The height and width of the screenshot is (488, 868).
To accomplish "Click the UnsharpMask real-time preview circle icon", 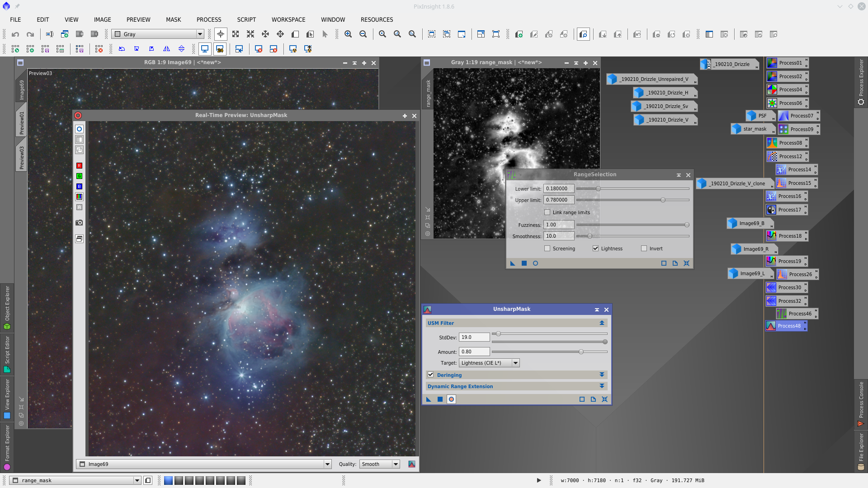I will click(451, 399).
